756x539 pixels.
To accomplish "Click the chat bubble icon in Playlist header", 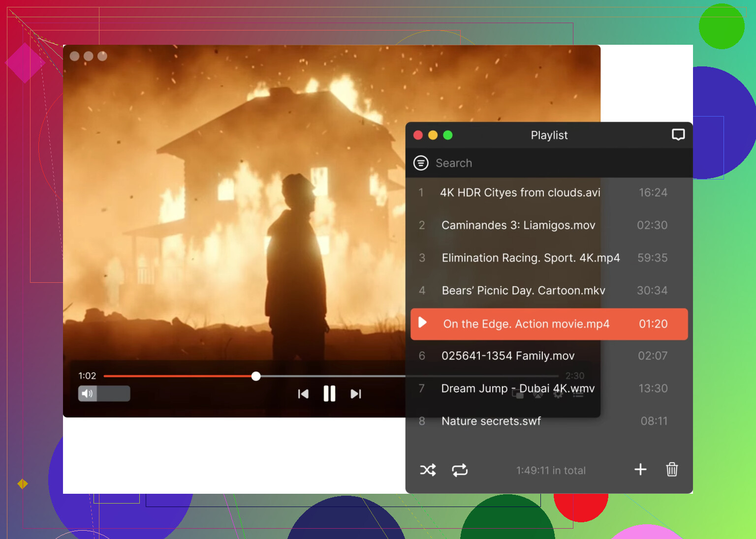I will pyautogui.click(x=678, y=135).
